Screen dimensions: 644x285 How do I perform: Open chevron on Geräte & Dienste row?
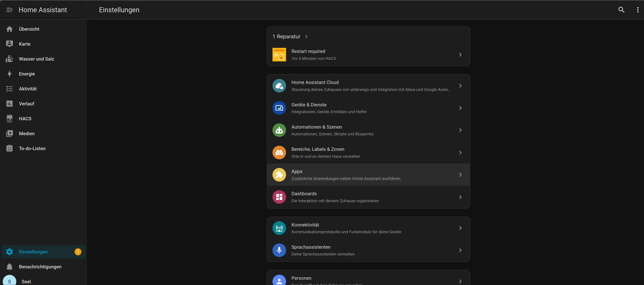[460, 108]
